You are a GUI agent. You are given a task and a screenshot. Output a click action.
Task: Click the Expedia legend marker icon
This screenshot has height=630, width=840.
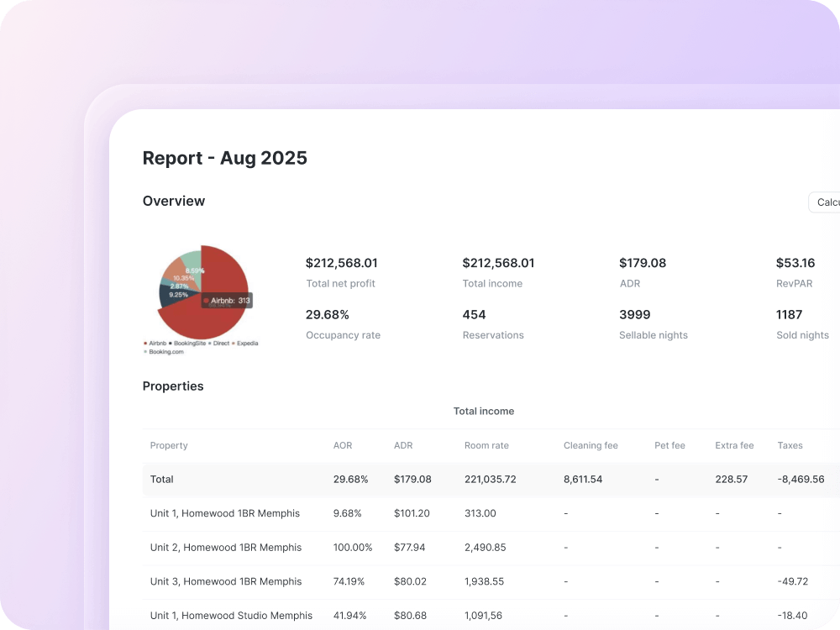point(234,343)
